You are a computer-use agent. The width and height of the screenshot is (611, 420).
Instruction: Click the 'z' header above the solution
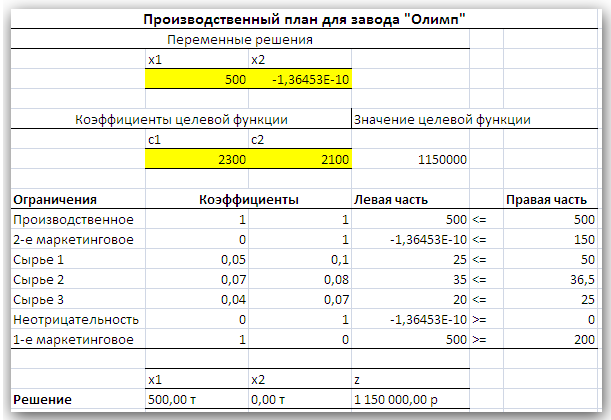pos(411,379)
